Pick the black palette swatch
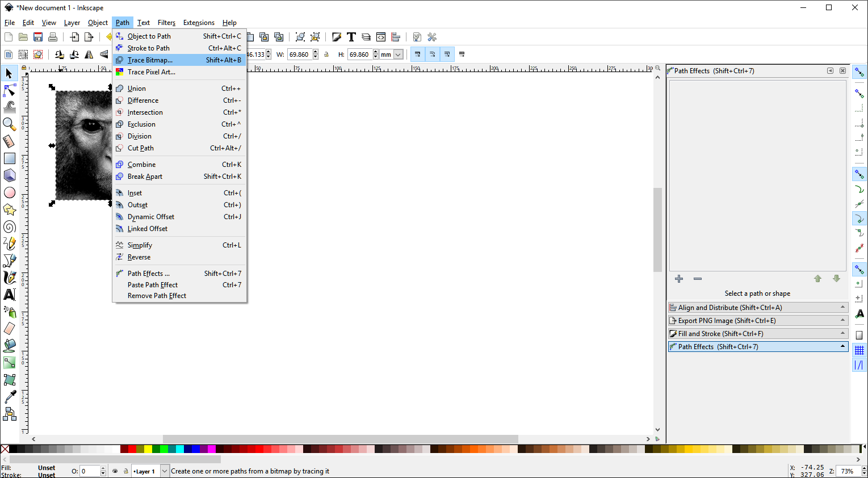The image size is (868, 478). pyautogui.click(x=13, y=449)
